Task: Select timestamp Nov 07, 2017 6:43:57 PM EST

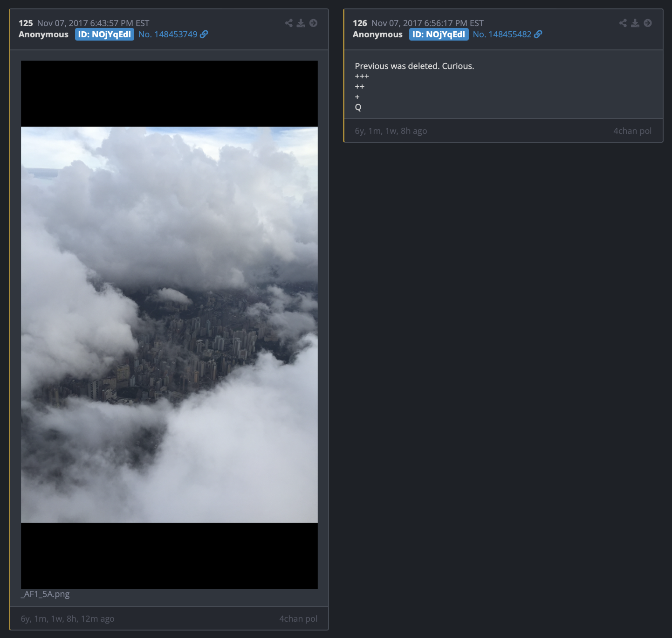Action: [93, 23]
